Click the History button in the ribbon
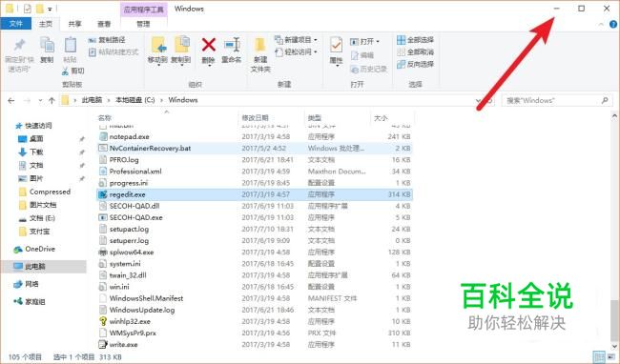This screenshot has width=620, height=364. tap(368, 70)
